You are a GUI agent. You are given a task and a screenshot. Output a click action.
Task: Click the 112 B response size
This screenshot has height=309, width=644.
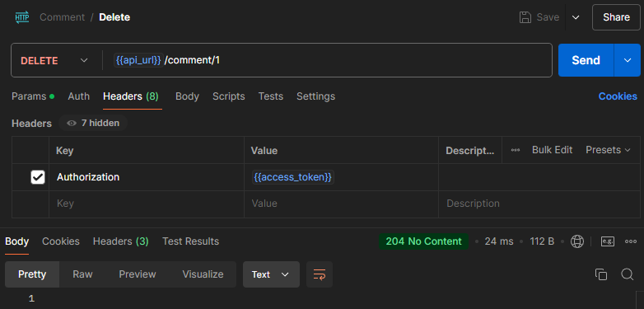[x=542, y=241]
